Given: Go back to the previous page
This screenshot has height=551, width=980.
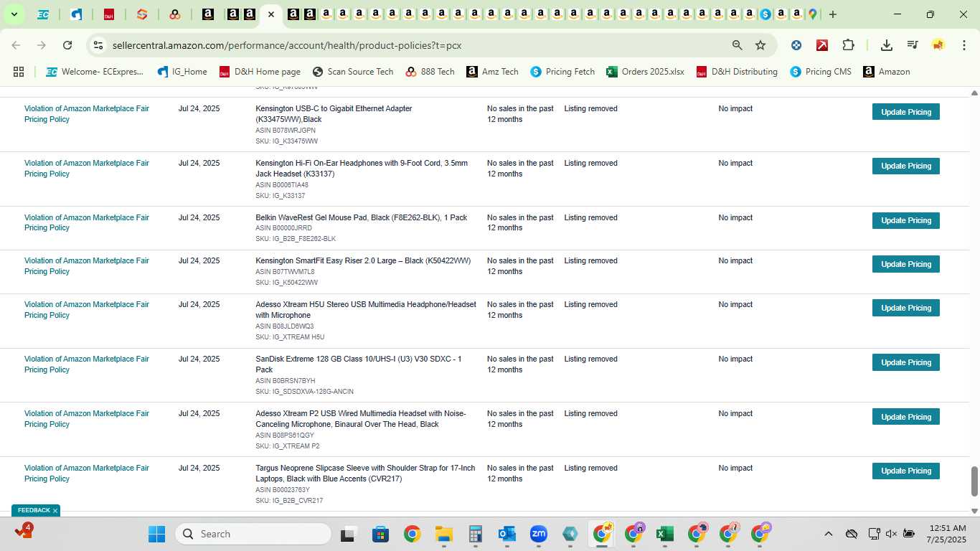Looking at the screenshot, I should pyautogui.click(x=17, y=45).
